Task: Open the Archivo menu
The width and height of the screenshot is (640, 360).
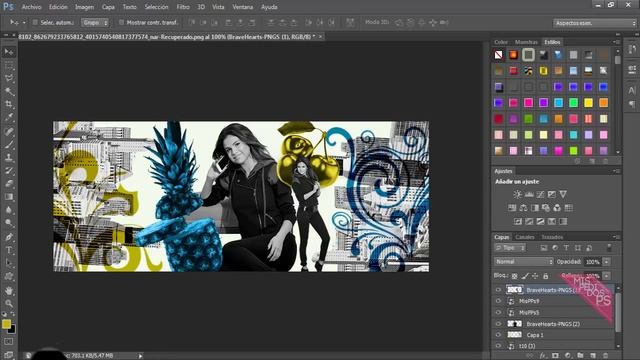Action: pyautogui.click(x=31, y=7)
